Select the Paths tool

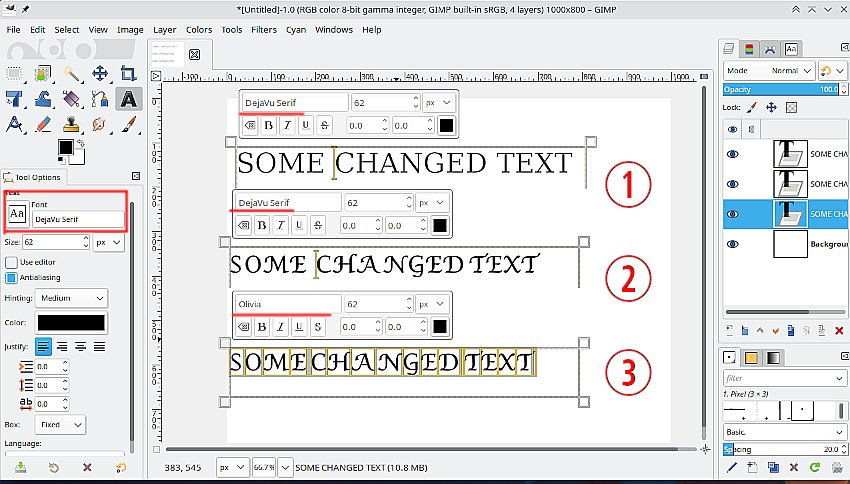100,99
